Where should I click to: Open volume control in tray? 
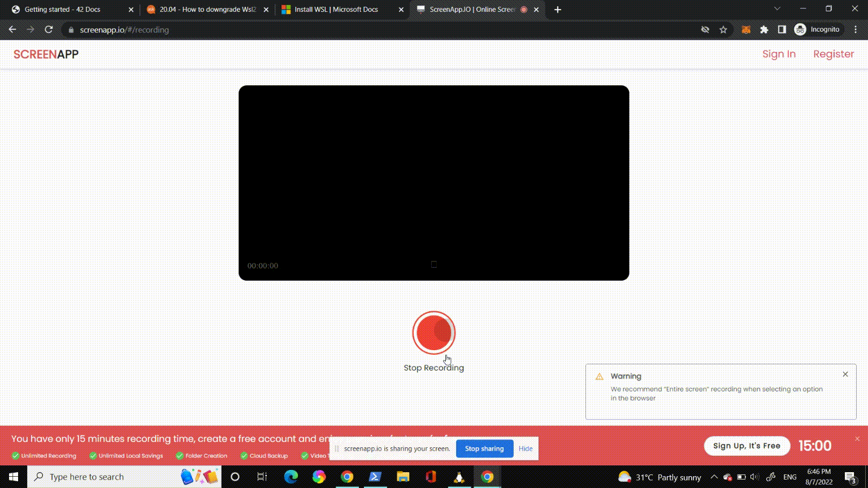point(754,477)
